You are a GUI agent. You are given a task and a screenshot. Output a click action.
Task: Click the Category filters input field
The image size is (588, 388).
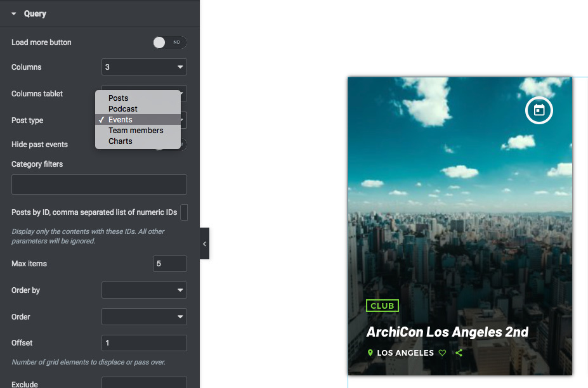[99, 184]
